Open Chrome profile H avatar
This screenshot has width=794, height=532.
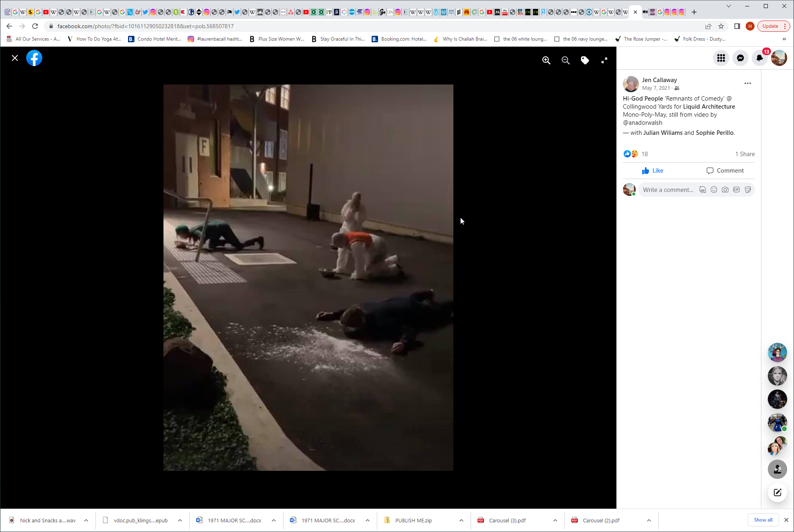pos(750,26)
